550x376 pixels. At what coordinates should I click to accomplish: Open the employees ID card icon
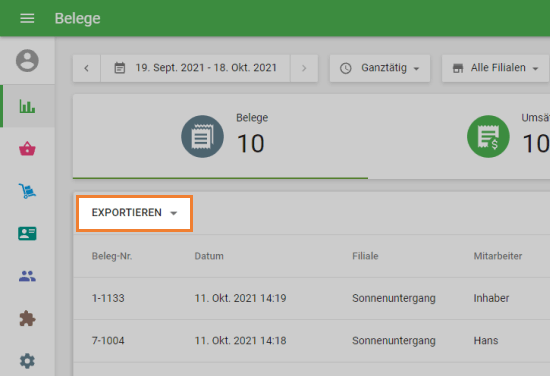click(x=27, y=234)
